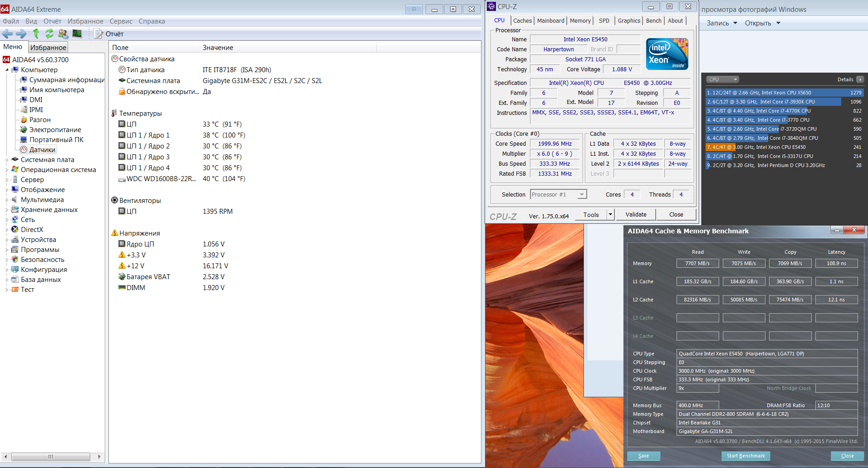868x468 pixels.
Task: Switch to the Избранное tab beside Меню
Action: coord(49,47)
